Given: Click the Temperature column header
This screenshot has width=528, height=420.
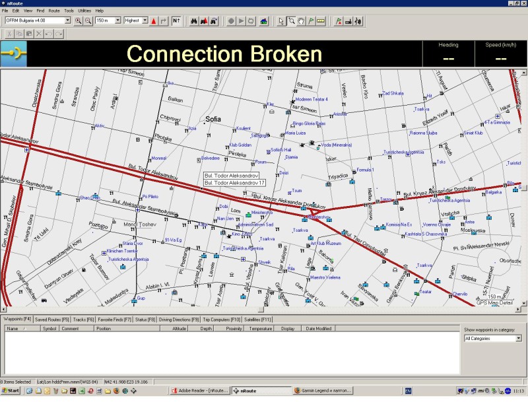Looking at the screenshot, I should click(x=260, y=328).
